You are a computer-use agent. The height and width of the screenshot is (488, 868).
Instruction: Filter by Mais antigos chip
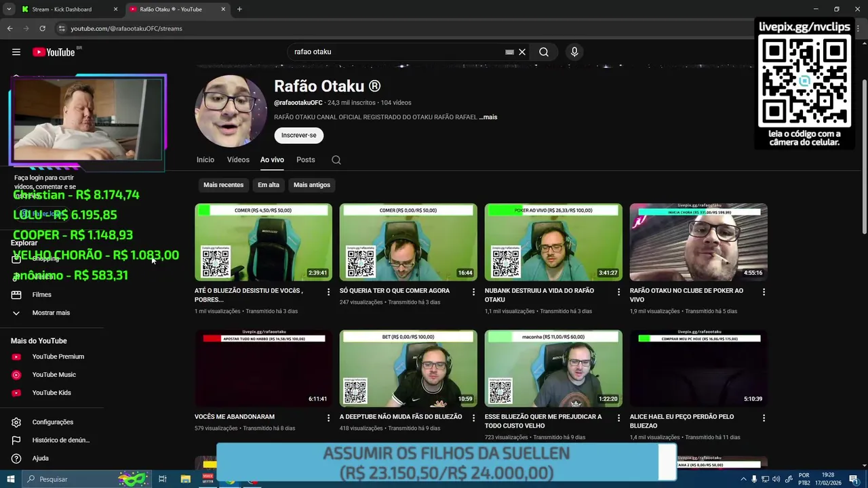[x=312, y=185]
